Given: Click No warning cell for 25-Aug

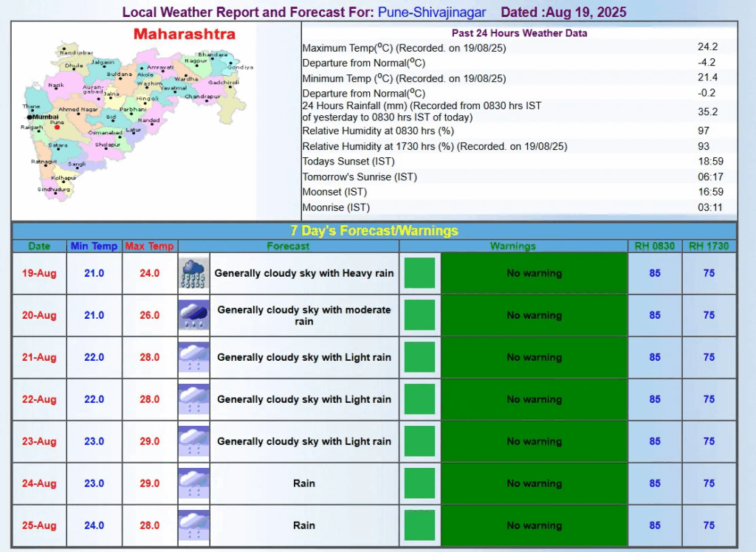Looking at the screenshot, I should [x=534, y=525].
